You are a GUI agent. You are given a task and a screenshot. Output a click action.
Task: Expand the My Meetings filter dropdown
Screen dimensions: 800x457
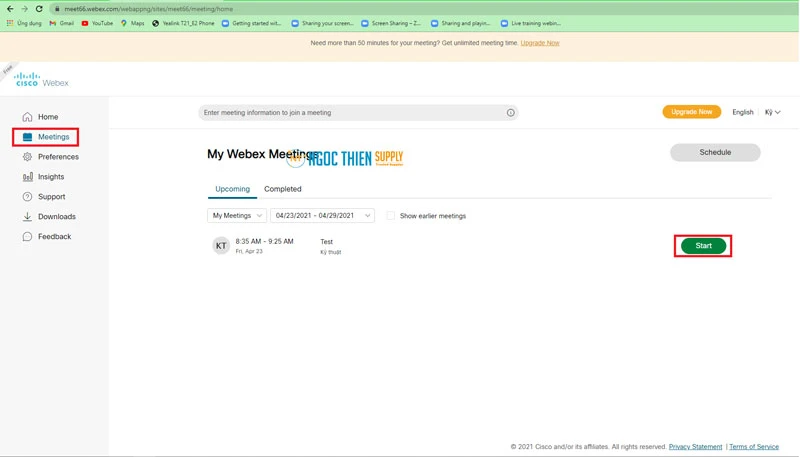coord(237,216)
